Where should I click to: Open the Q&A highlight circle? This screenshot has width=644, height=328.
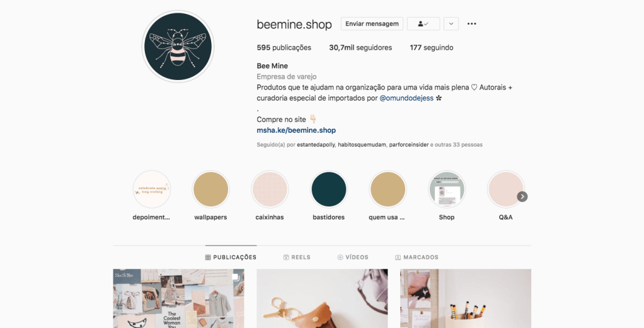(x=505, y=189)
